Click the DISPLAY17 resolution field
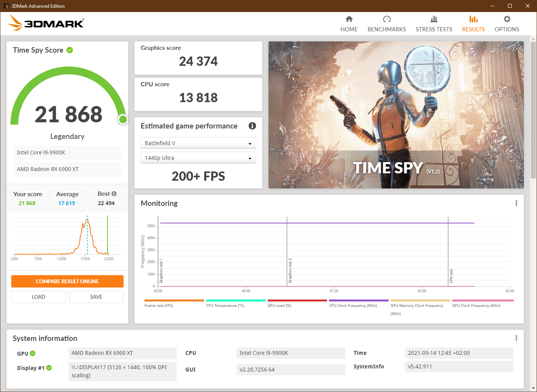The image size is (537, 392). (122, 371)
